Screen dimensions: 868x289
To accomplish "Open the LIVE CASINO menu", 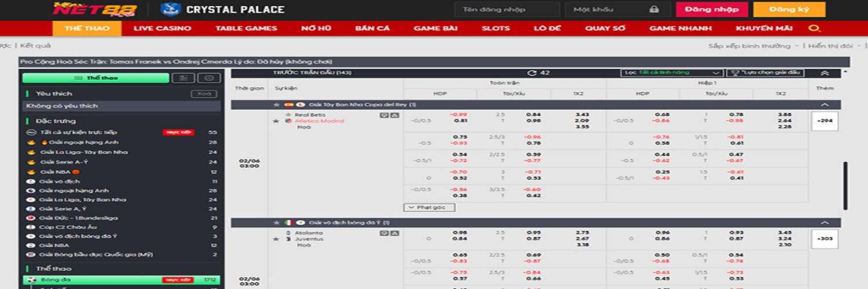I will (x=163, y=28).
